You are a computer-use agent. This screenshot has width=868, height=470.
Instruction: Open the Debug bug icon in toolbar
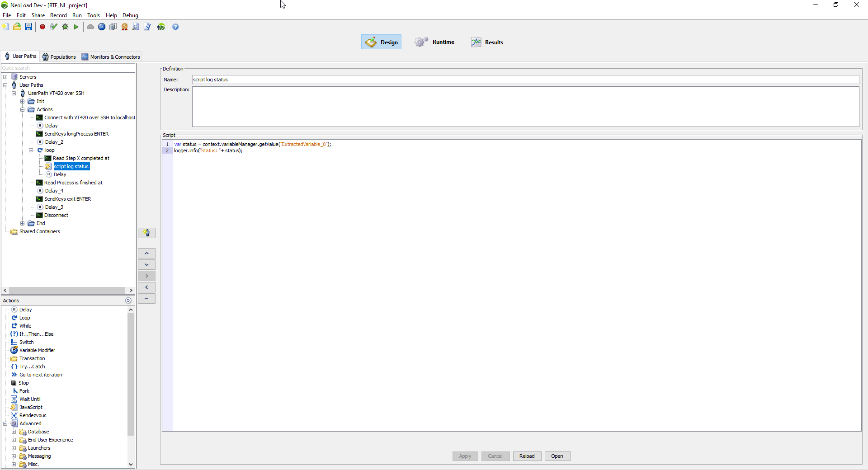point(65,27)
